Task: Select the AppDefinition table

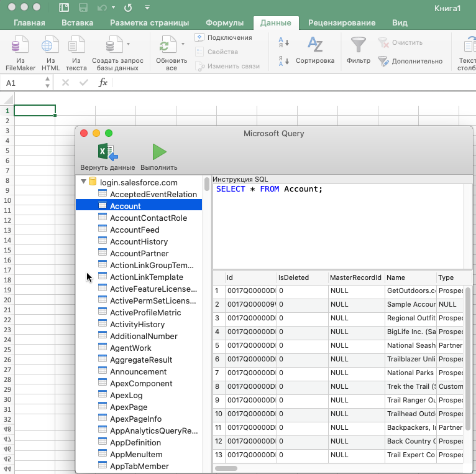Action: point(139,443)
